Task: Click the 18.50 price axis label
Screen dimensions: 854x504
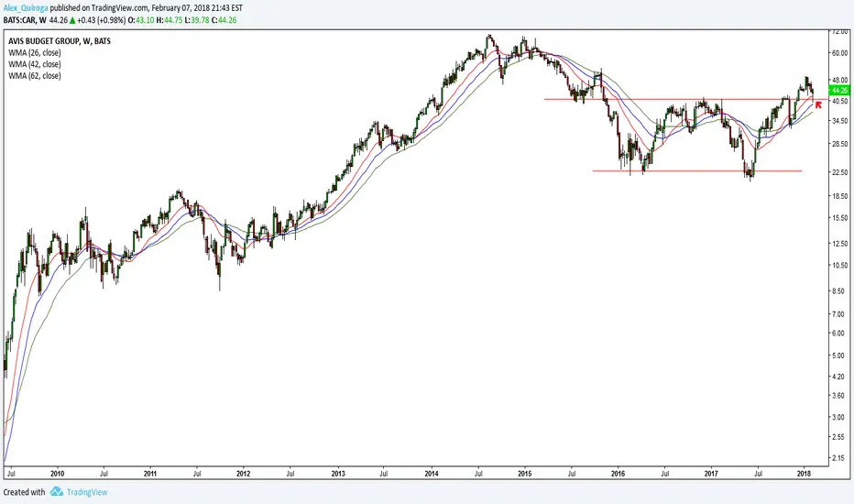Action: tap(839, 195)
